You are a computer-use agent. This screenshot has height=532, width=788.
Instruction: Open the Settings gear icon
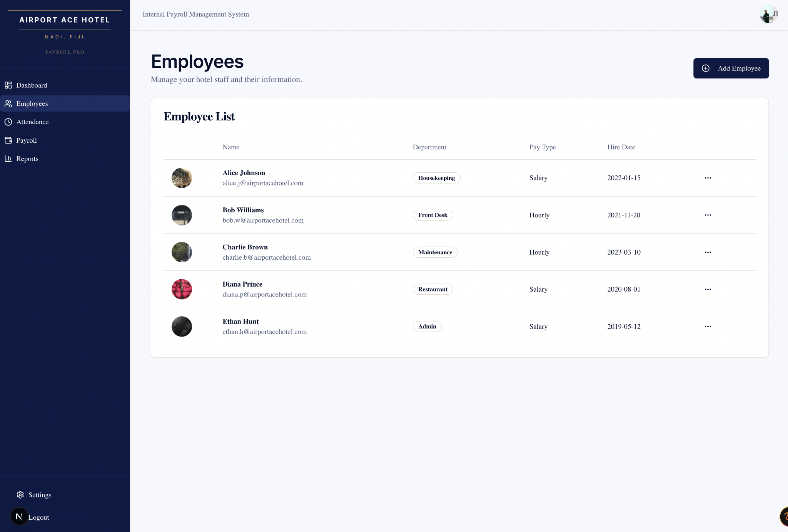click(x=20, y=495)
